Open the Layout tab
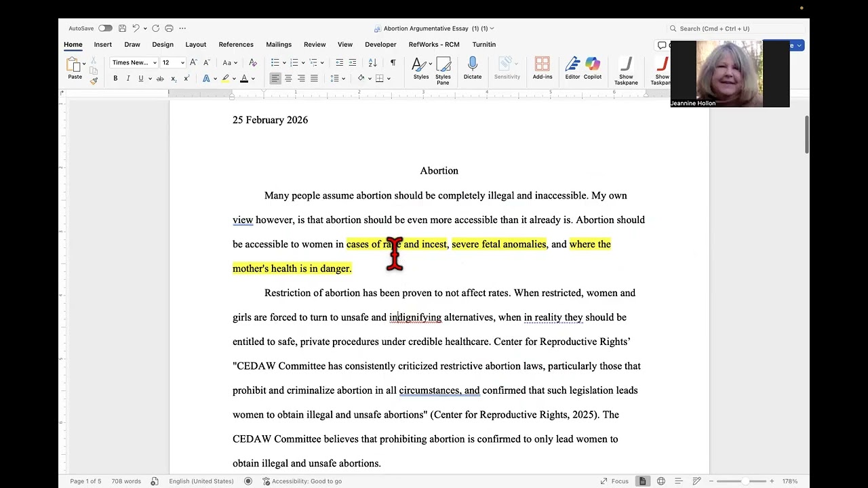 [196, 45]
